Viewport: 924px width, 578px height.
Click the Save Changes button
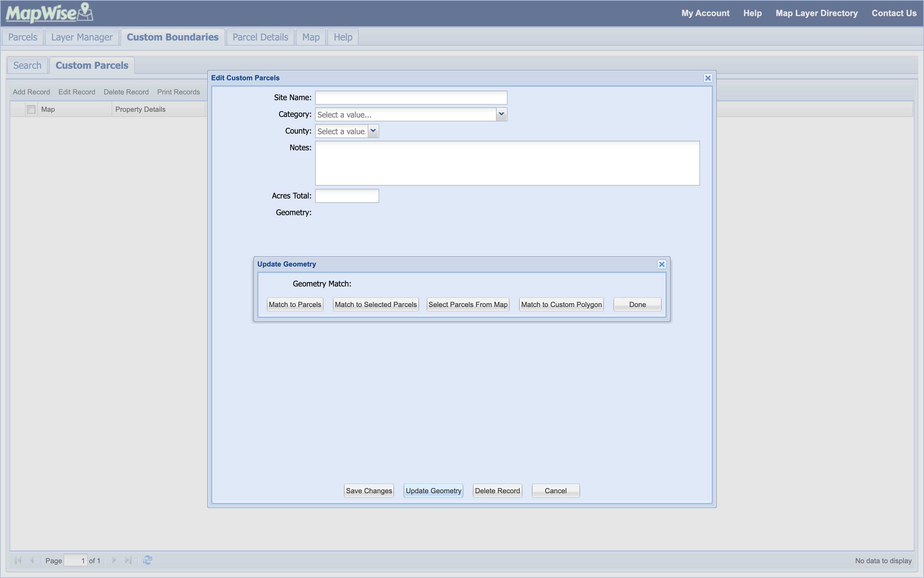[x=369, y=490]
